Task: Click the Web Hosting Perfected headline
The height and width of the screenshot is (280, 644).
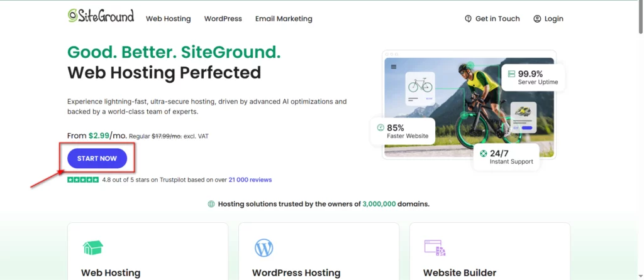Action: pos(164,73)
